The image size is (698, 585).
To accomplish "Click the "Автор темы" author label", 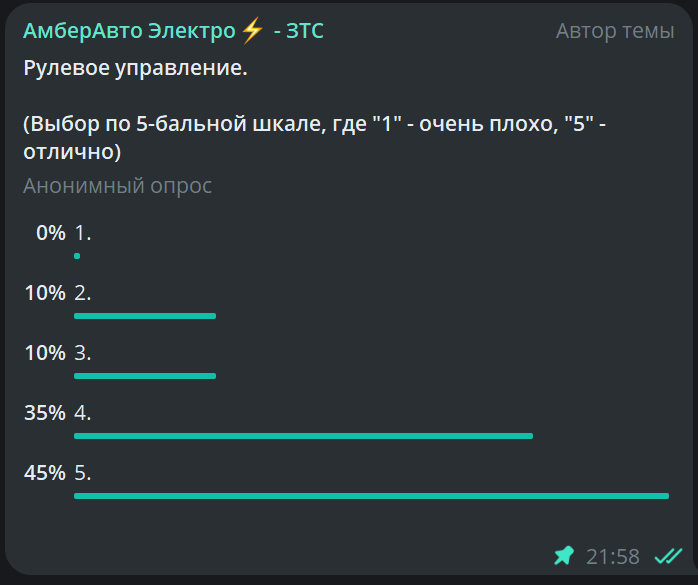I will point(614,32).
